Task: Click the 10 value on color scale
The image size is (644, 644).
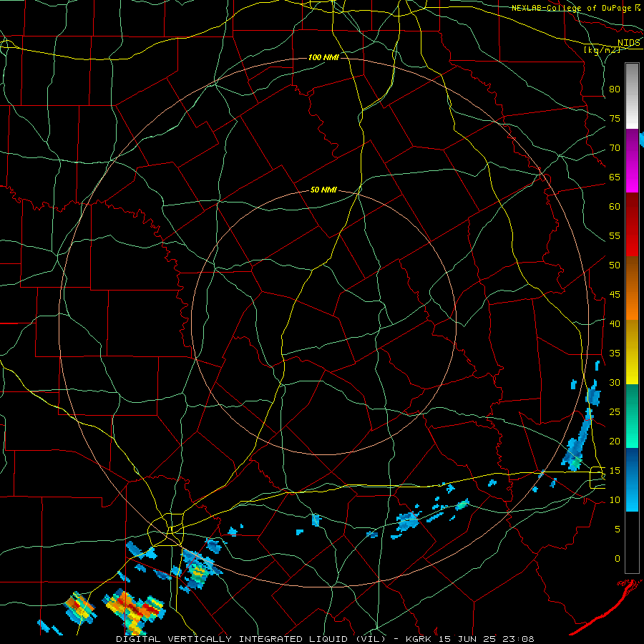Action: click(x=615, y=500)
